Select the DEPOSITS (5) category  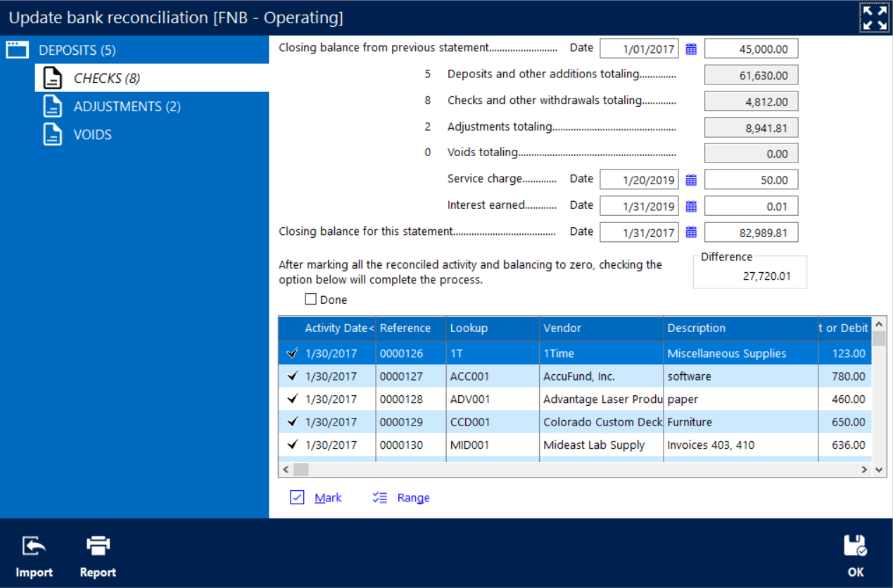[x=77, y=50]
